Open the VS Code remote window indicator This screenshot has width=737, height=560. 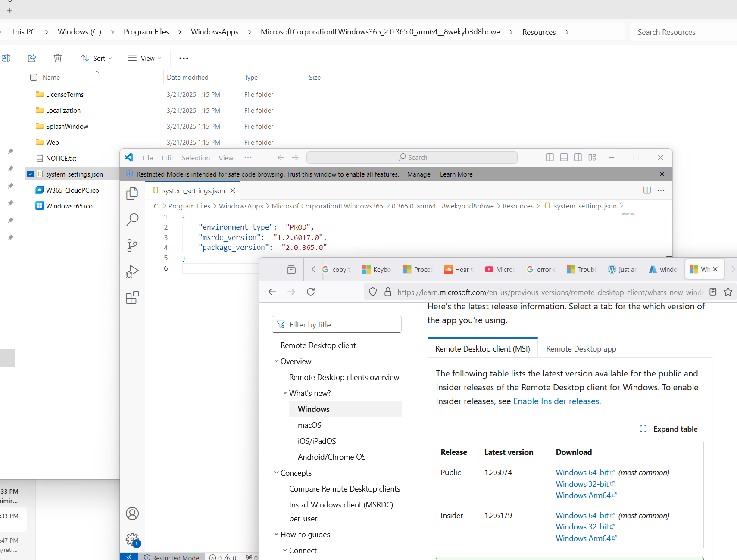coord(129,557)
